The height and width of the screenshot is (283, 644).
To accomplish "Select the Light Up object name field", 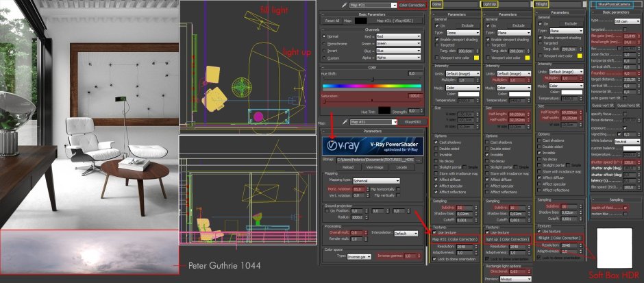I will tap(505, 3).
